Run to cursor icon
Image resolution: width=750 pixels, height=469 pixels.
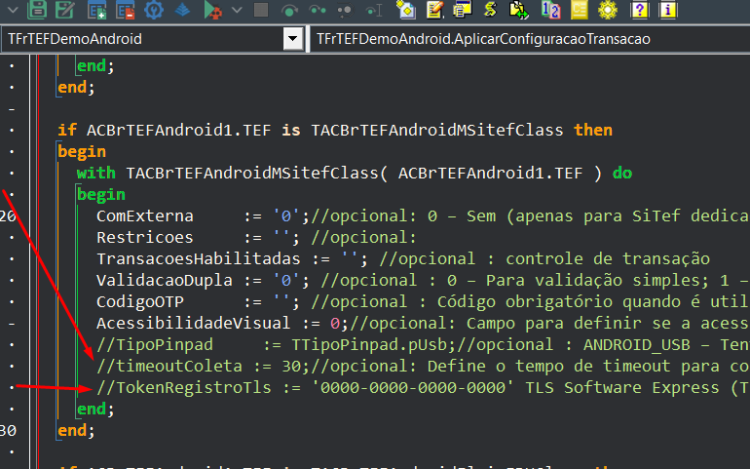pyautogui.click(x=374, y=10)
